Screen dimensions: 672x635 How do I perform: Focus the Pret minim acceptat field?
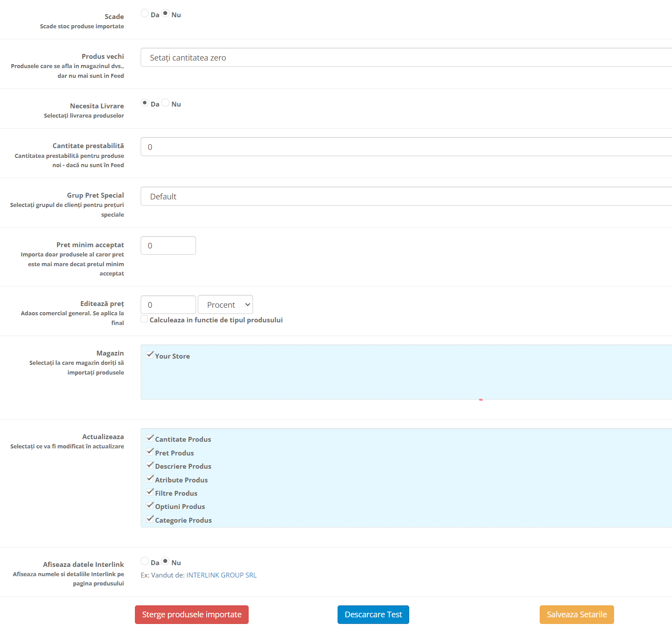click(x=168, y=245)
